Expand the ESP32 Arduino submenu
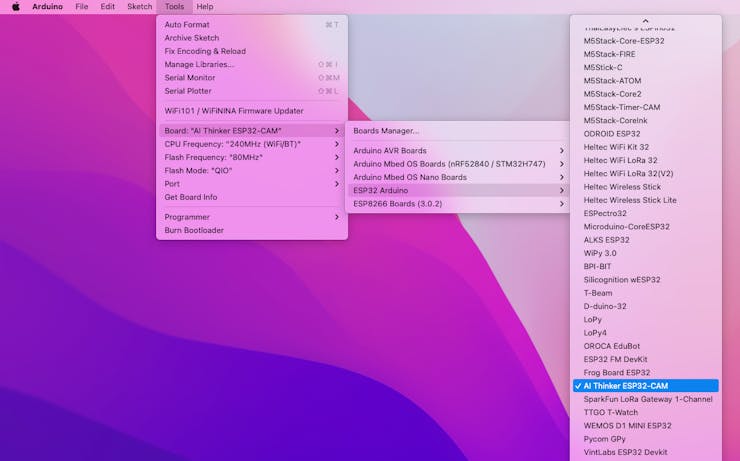Viewport: 740px width, 461px height. pyautogui.click(x=458, y=190)
